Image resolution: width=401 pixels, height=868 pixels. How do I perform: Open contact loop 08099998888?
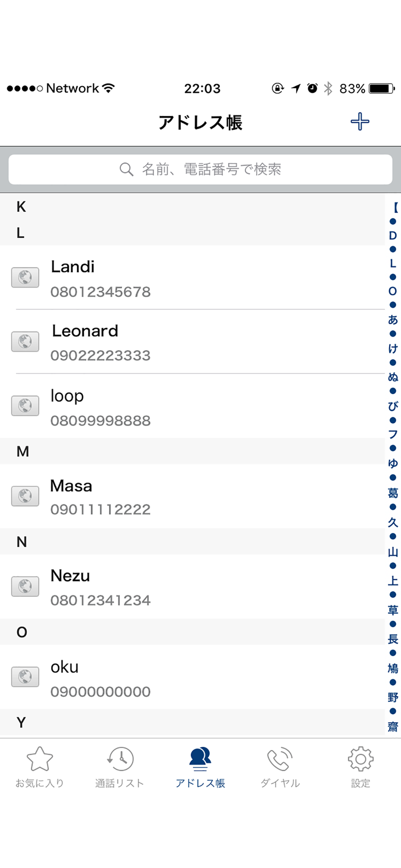[x=192, y=406]
